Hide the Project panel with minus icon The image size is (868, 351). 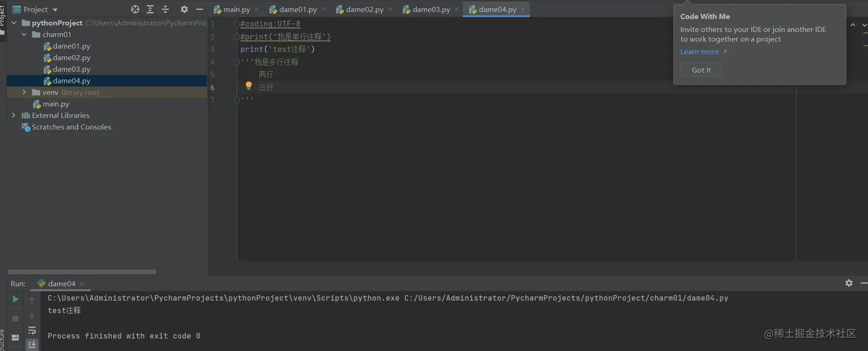199,9
